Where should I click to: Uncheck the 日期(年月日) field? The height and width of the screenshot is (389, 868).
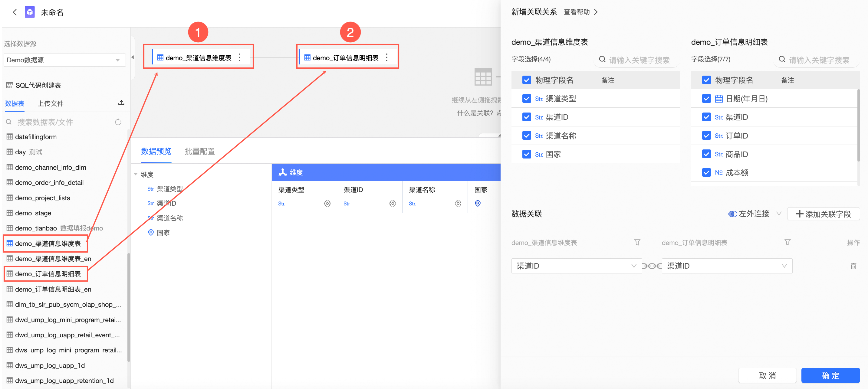[x=707, y=99]
